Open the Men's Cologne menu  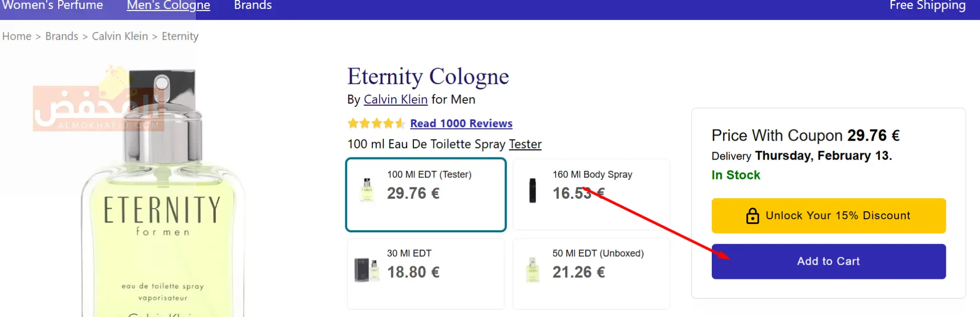[168, 6]
